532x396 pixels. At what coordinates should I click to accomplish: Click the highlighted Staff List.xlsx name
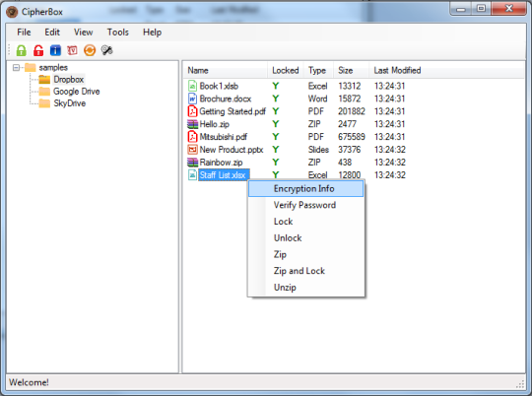click(x=224, y=174)
